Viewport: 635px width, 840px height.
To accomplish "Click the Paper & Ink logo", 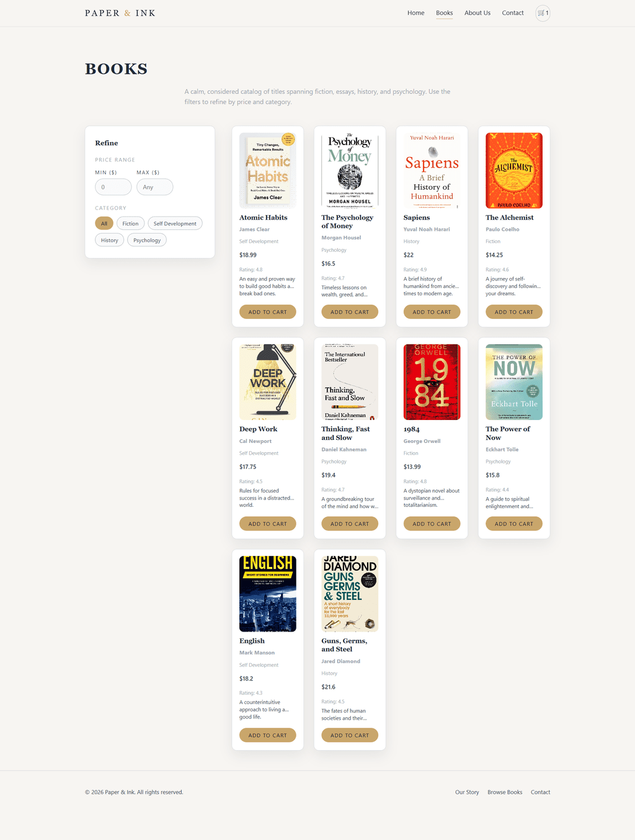I will click(x=120, y=13).
